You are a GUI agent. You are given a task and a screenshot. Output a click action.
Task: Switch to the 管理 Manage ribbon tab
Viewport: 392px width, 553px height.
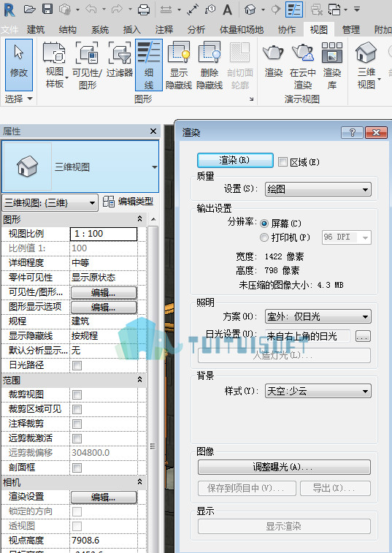[x=350, y=30]
